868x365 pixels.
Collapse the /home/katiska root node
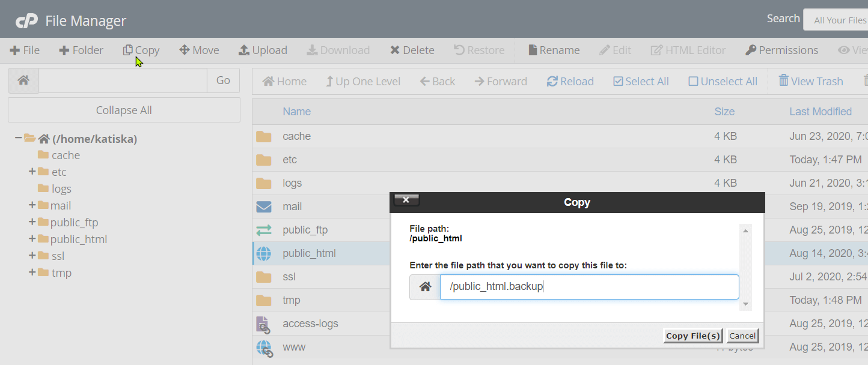19,139
